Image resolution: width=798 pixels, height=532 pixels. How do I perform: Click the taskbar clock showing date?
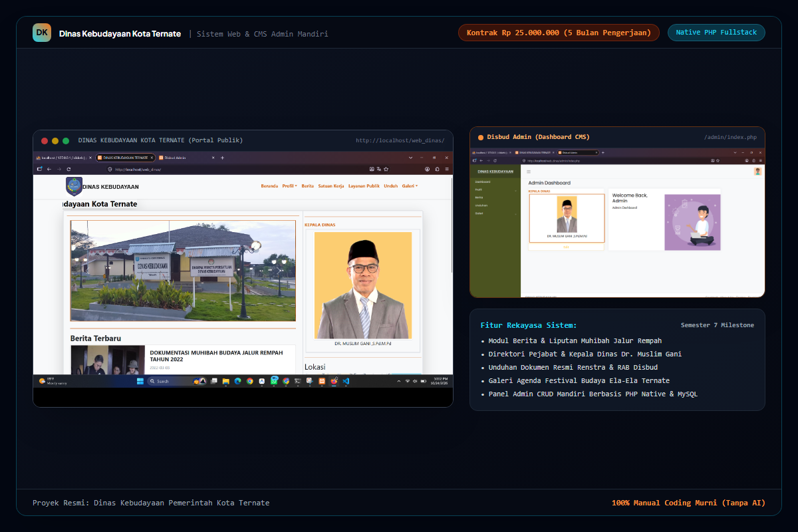(439, 381)
